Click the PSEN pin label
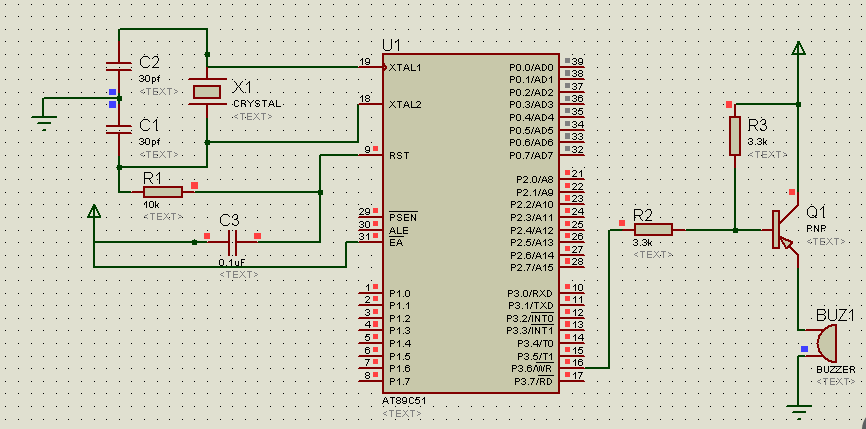Image resolution: width=866 pixels, height=429 pixels. pyautogui.click(x=403, y=217)
